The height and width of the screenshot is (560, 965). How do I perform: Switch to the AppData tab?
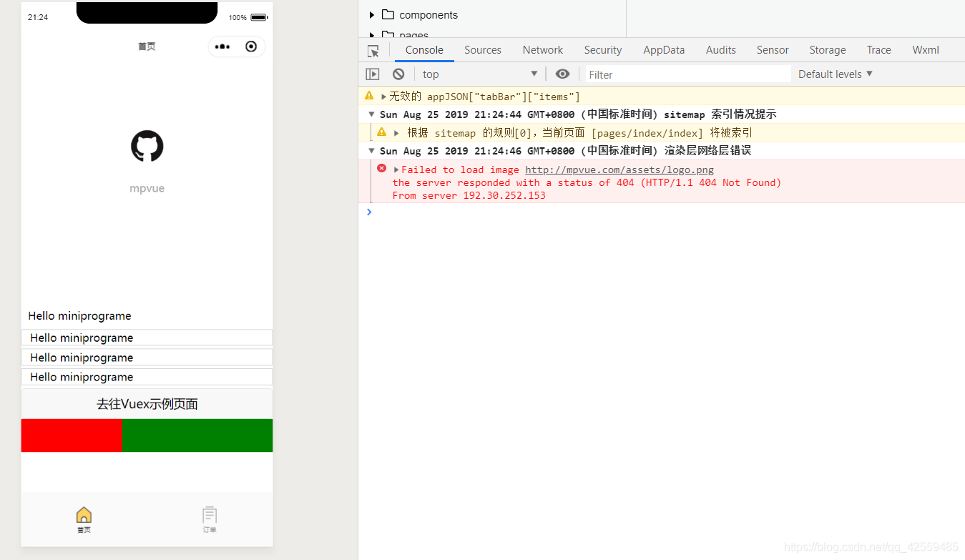coord(664,50)
